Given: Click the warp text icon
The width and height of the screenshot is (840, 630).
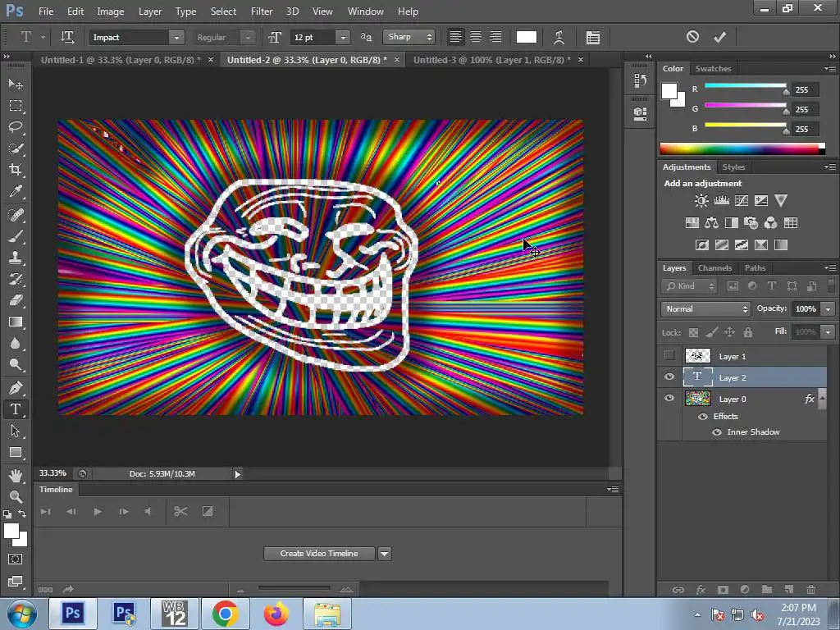Looking at the screenshot, I should click(559, 37).
